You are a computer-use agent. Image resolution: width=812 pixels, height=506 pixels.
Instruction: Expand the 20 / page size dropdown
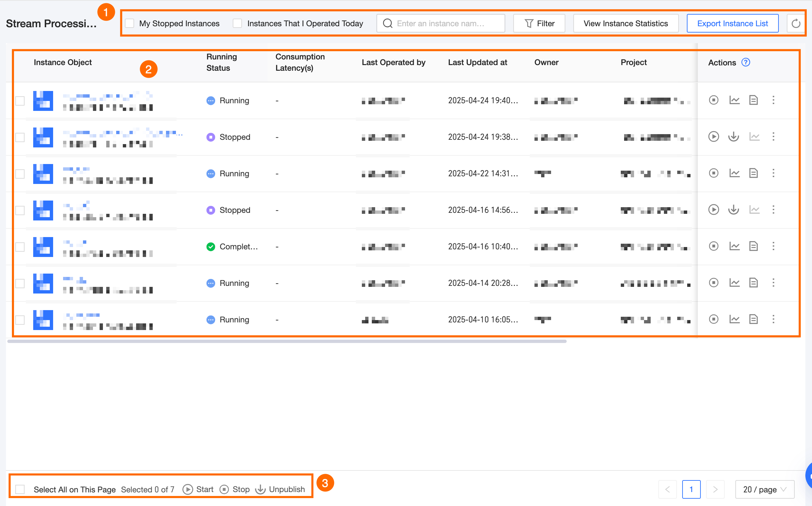tap(764, 489)
